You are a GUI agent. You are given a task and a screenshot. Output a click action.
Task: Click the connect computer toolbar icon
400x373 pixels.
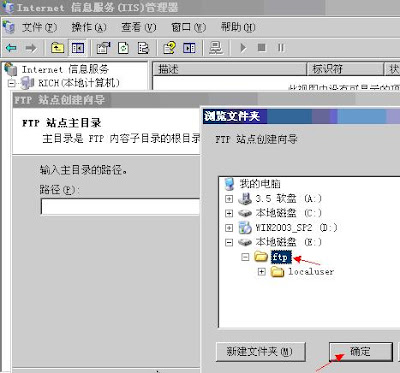pos(216,48)
